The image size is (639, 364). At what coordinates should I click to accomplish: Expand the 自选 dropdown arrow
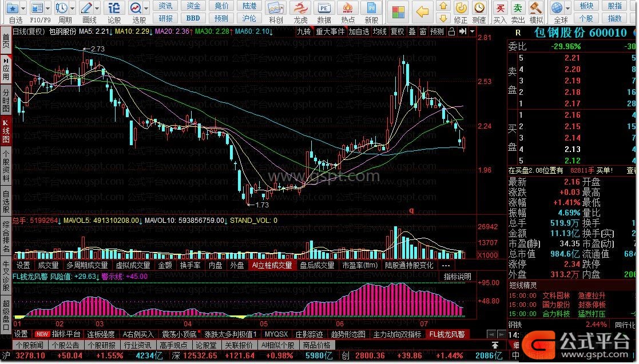click(23, 8)
